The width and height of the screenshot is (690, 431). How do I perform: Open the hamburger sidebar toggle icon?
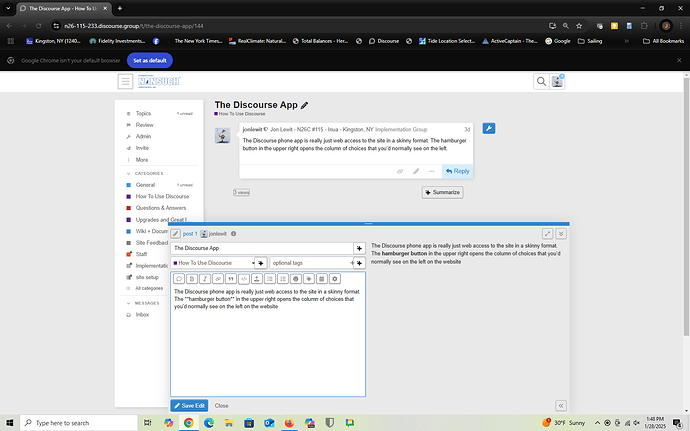tap(125, 81)
